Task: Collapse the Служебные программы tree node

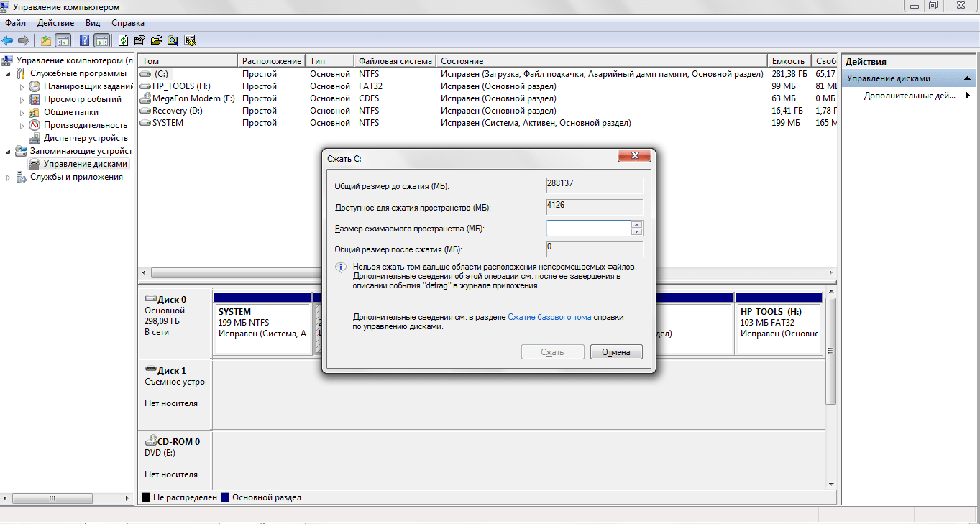Action: click(9, 73)
